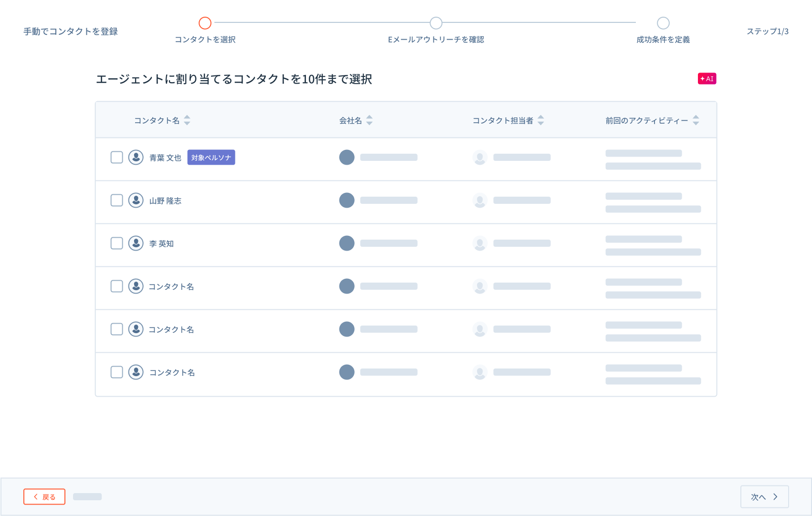Click the contact owner avatar in 山野 隆志's row

[x=480, y=200]
